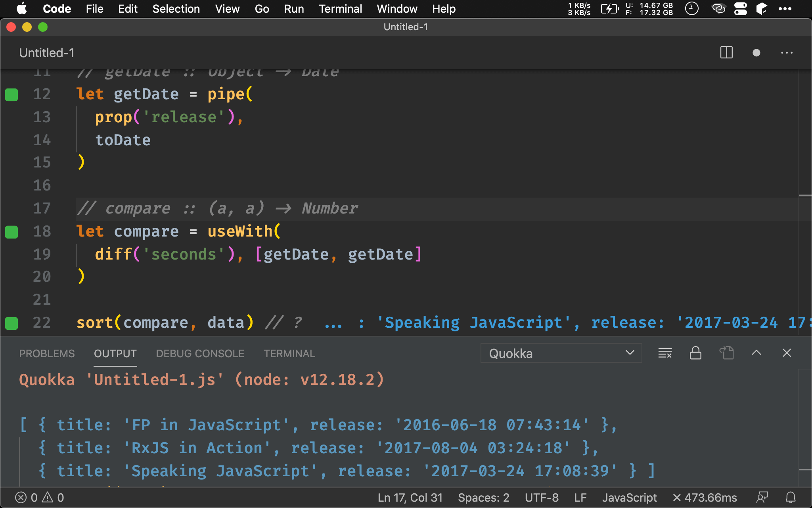Click the 'release' string on line 13

pyautogui.click(x=184, y=117)
